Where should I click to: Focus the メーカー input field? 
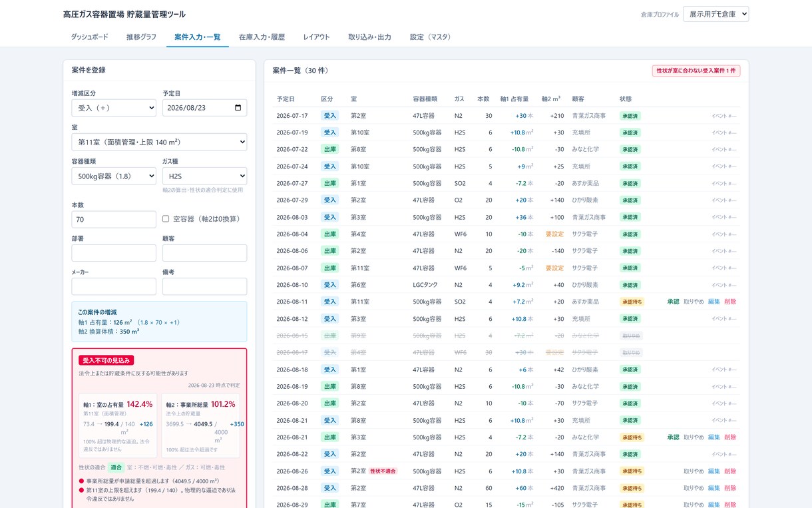coord(114,286)
